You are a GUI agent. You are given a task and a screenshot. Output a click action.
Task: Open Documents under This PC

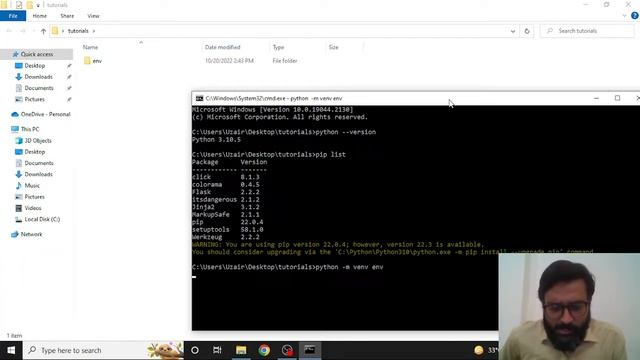(x=39, y=163)
